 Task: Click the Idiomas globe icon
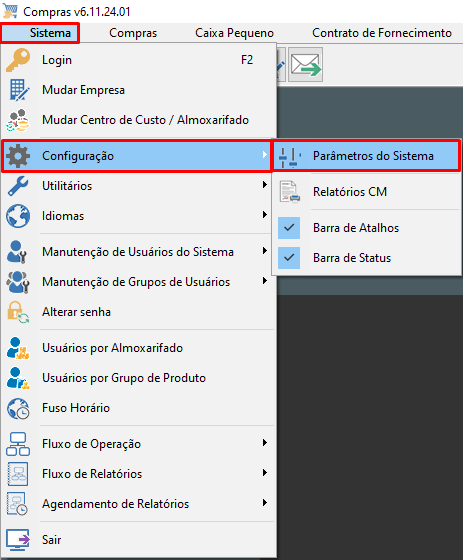click(x=18, y=216)
